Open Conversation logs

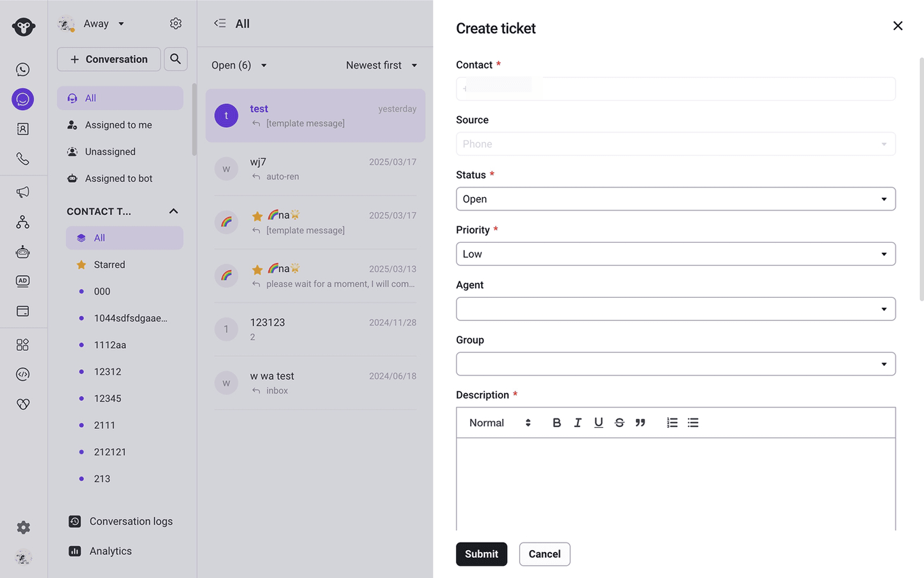pyautogui.click(x=122, y=522)
